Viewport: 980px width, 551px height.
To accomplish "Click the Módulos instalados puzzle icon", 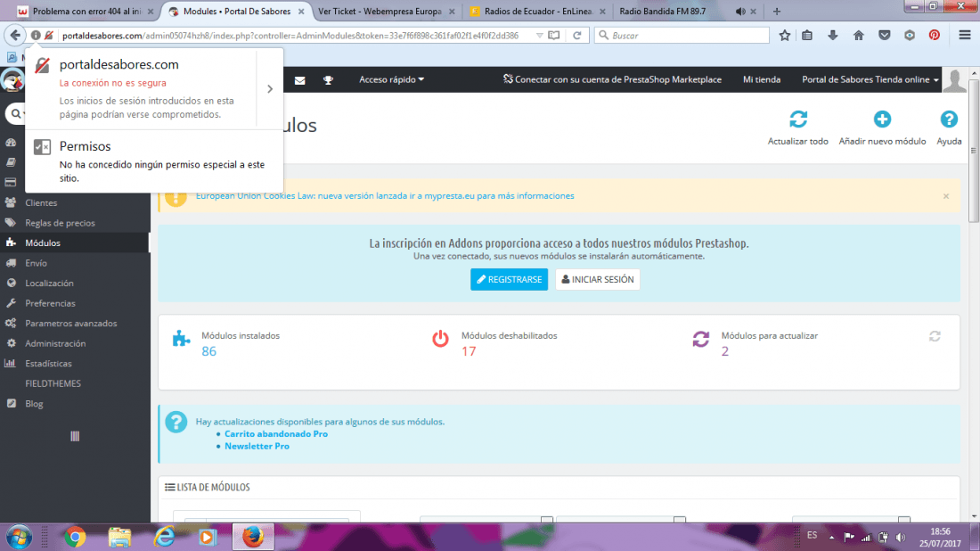I will pyautogui.click(x=181, y=338).
